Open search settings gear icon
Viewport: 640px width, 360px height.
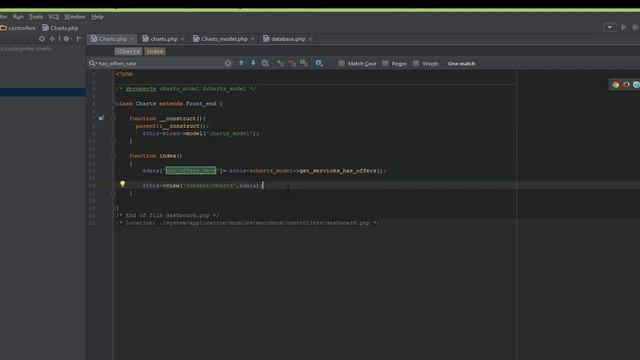[319, 63]
